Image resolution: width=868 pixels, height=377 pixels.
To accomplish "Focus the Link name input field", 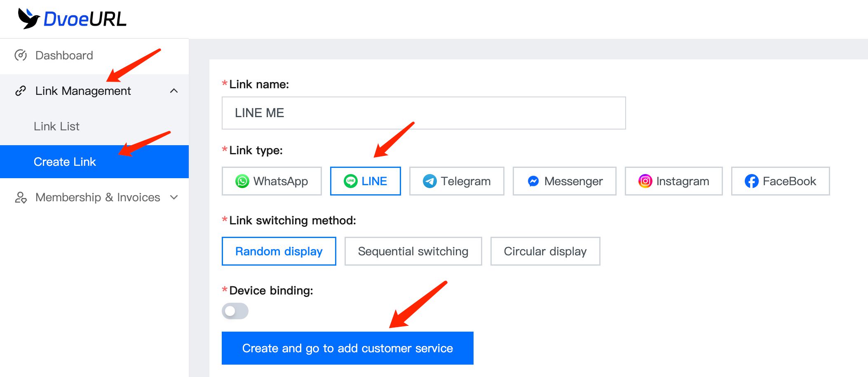I will [424, 113].
